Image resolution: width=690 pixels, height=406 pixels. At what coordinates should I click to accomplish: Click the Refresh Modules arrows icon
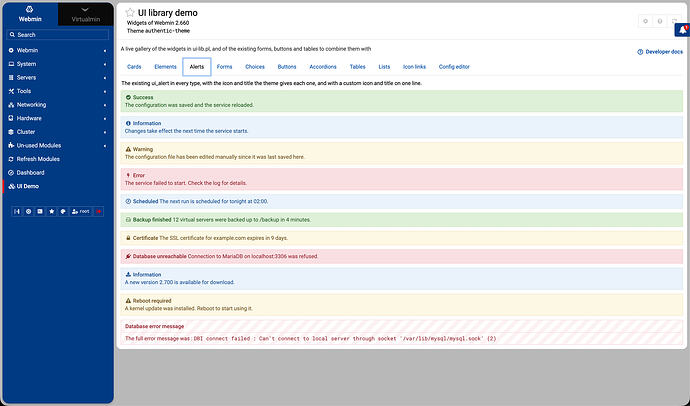click(x=11, y=159)
